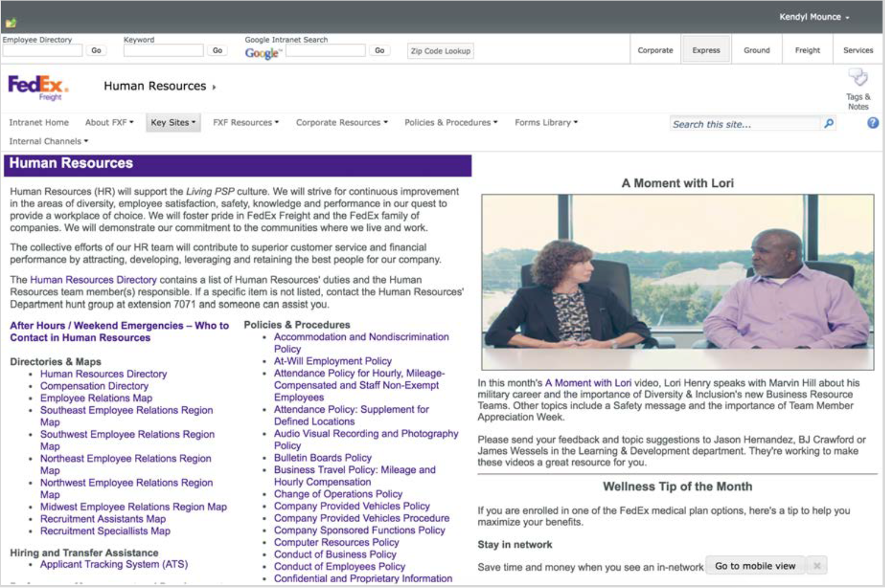Select the Services tab
Screen dimensions: 886x588
coord(858,50)
